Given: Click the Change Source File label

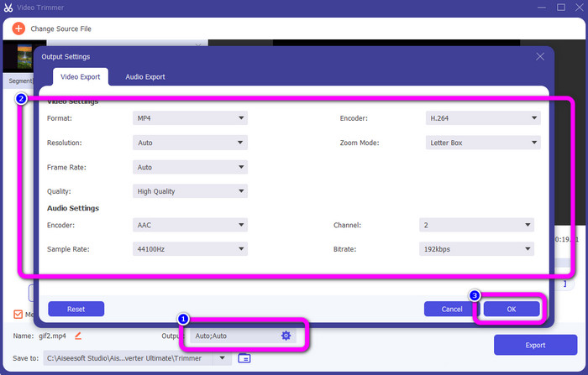Looking at the screenshot, I should pos(60,29).
